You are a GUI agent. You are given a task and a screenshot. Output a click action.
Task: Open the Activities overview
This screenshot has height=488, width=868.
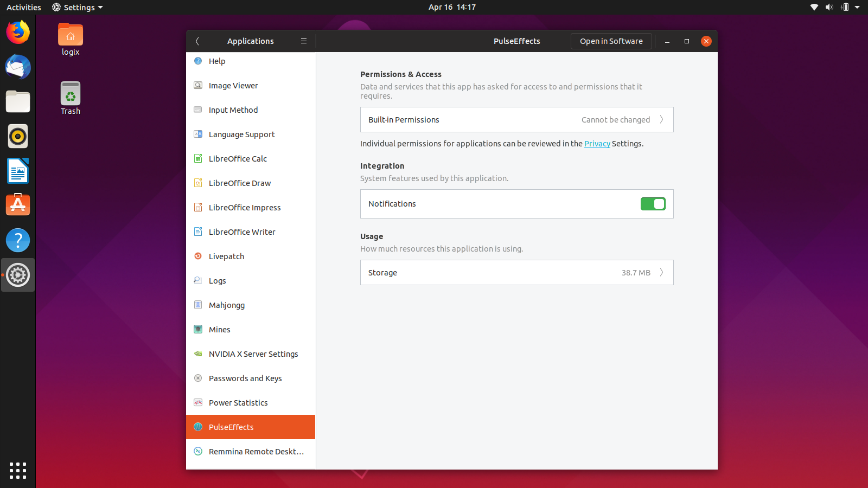23,7
